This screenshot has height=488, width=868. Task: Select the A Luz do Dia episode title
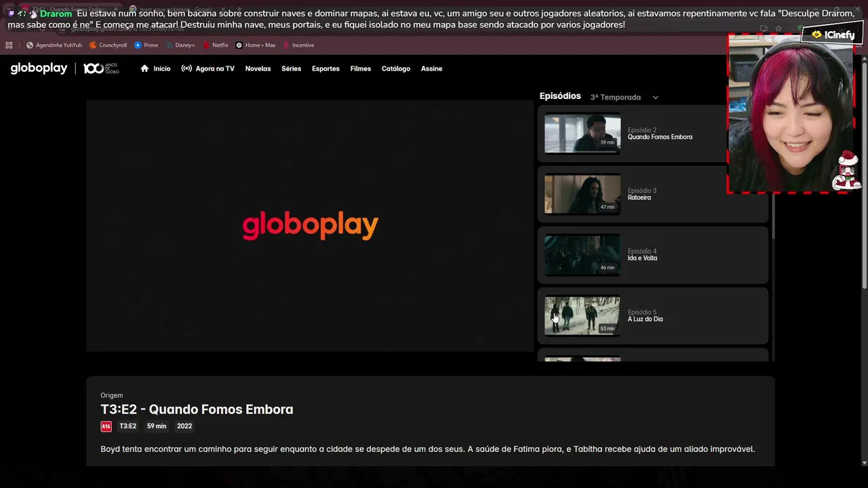[645, 319]
